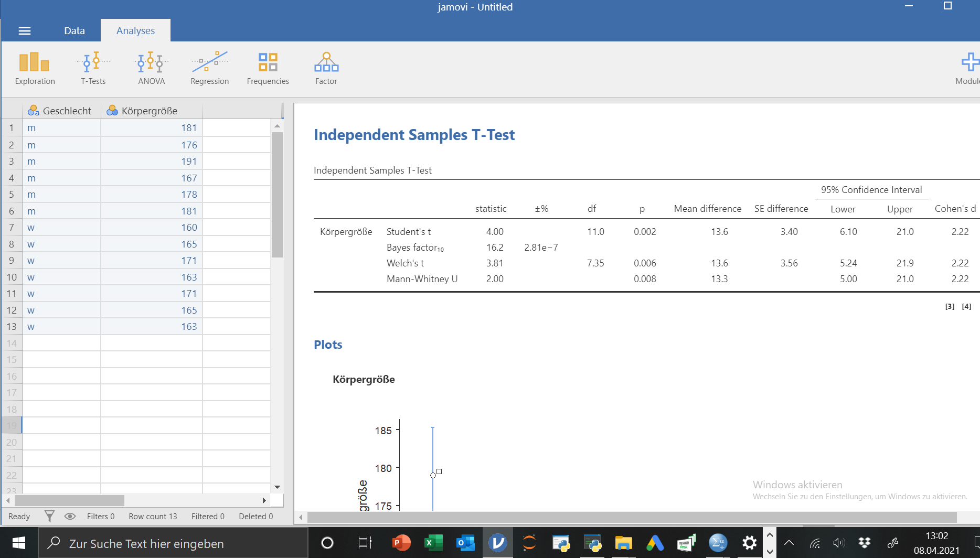Click footnote reference [4] under the table
This screenshot has width=980, height=558.
click(x=966, y=306)
